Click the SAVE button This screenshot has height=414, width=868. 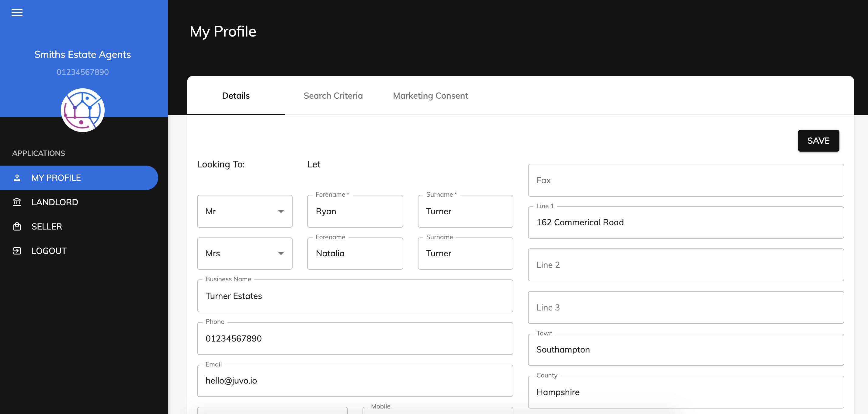point(818,141)
